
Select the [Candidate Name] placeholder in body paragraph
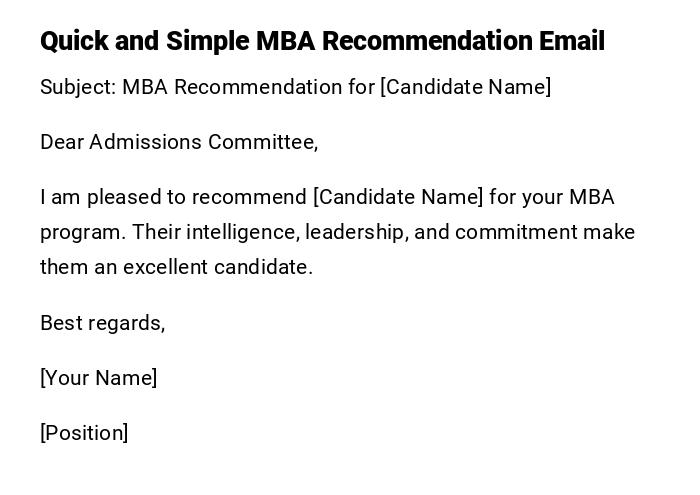pos(398,197)
